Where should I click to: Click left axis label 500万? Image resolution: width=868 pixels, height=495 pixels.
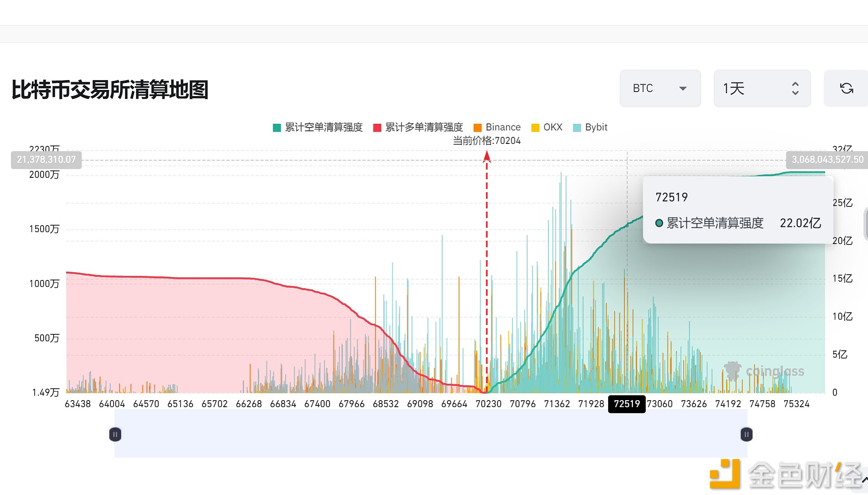47,338
